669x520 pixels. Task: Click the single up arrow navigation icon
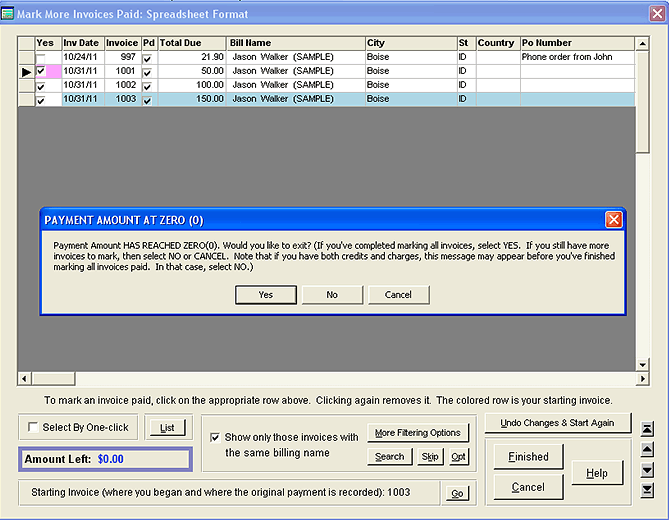(648, 449)
